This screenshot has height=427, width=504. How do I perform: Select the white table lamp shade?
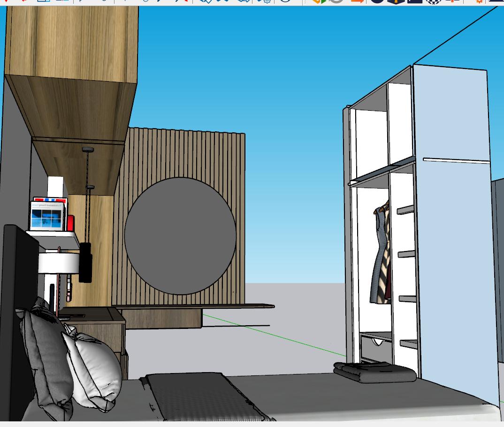pos(58,263)
